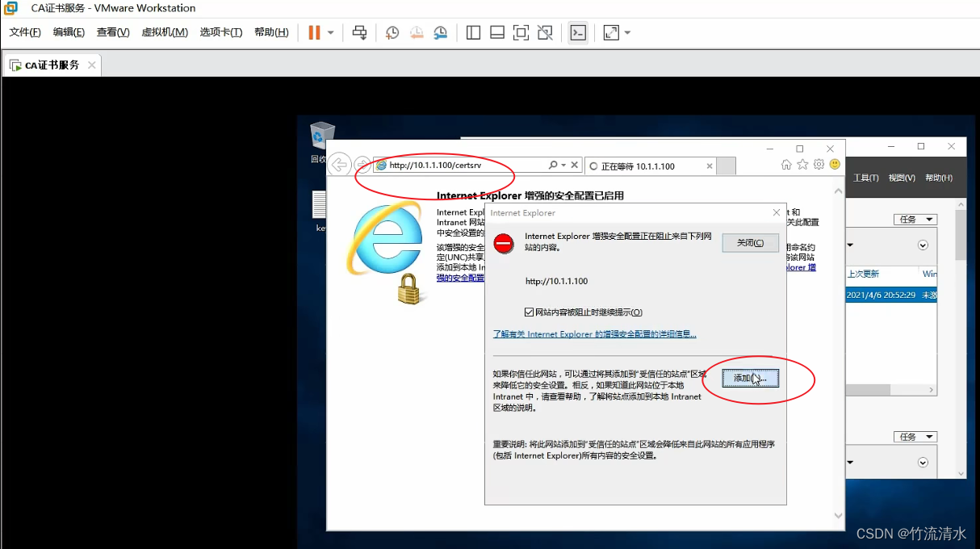
Task: Open the lower 任务 dropdown in Server Manager
Action: click(915, 437)
